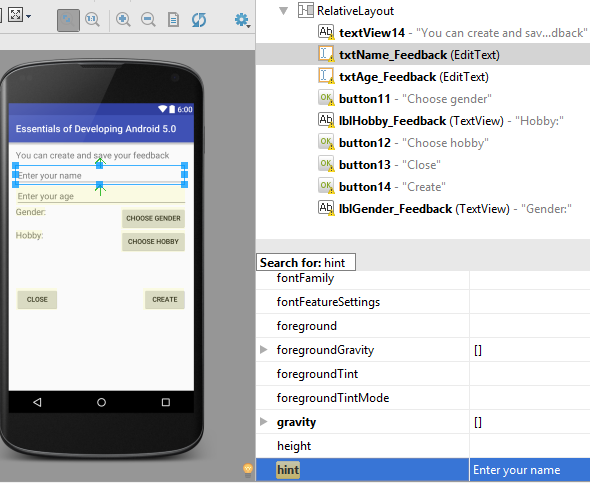This screenshot has width=590, height=484.
Task: Open the zoom-to-fit dropdown arrow
Action: pos(29,17)
